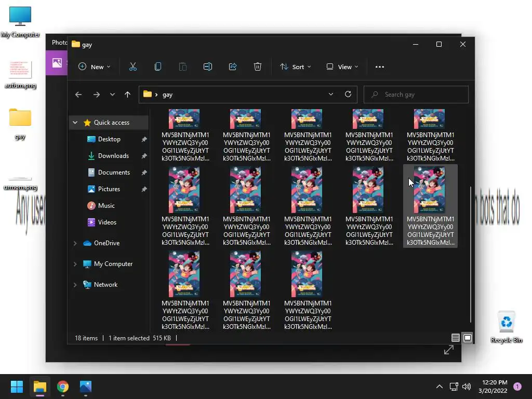This screenshot has width=532, height=399.
Task: Click the gay breadcrumb in address bar
Action: 168,95
